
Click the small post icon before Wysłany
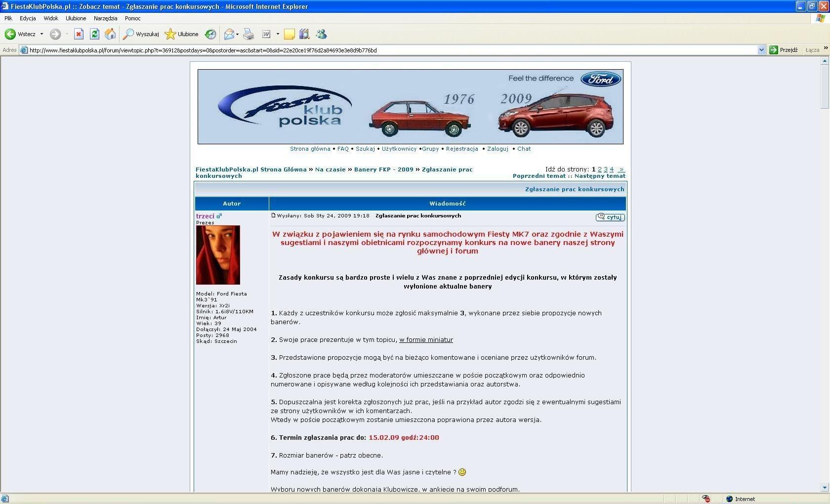tap(273, 215)
